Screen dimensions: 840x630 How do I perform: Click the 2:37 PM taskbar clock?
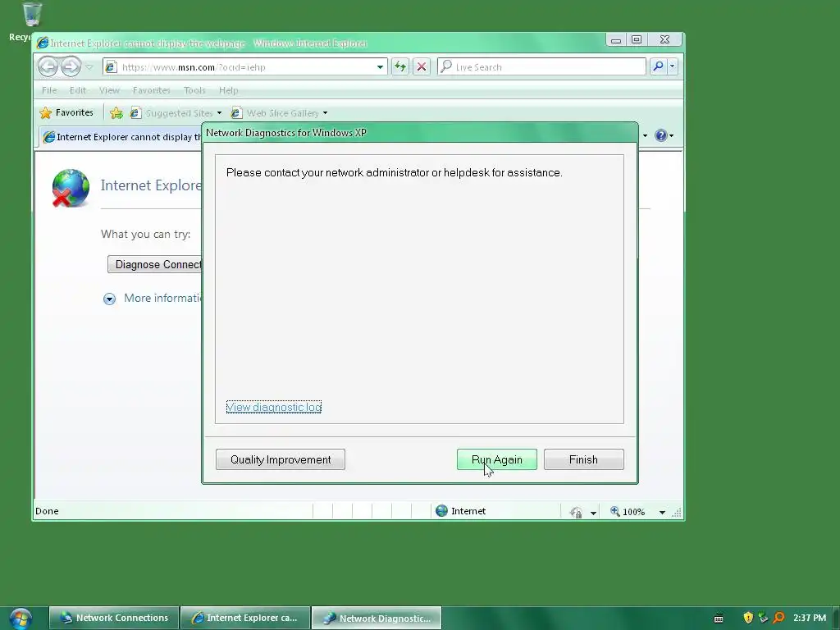pyautogui.click(x=810, y=618)
